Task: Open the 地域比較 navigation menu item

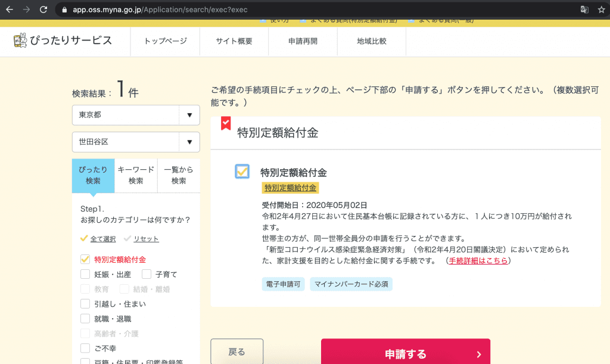Action: pos(371,42)
